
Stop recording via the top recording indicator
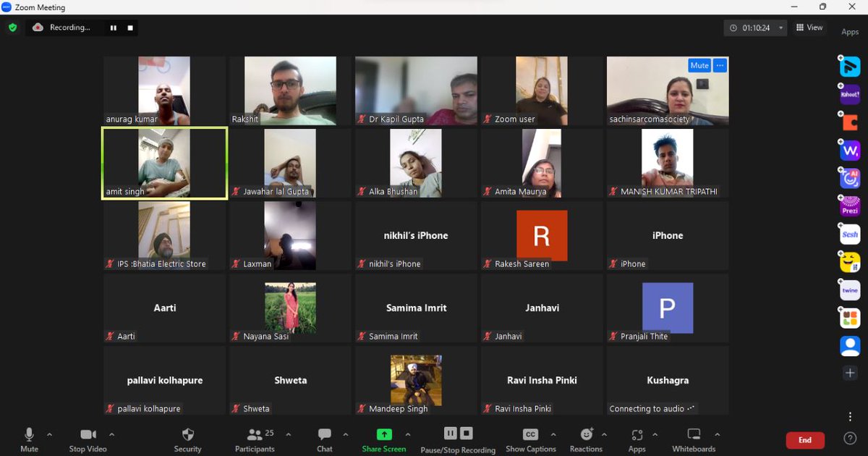click(x=130, y=28)
